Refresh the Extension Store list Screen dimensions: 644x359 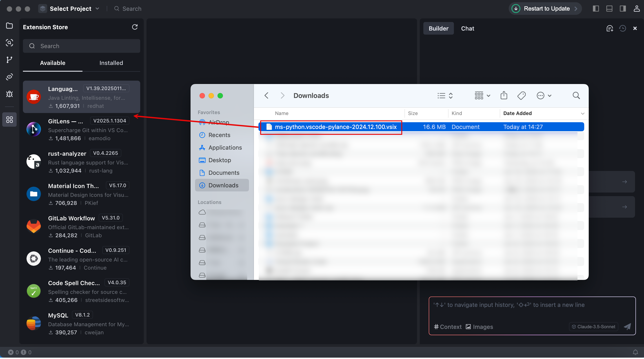point(135,27)
